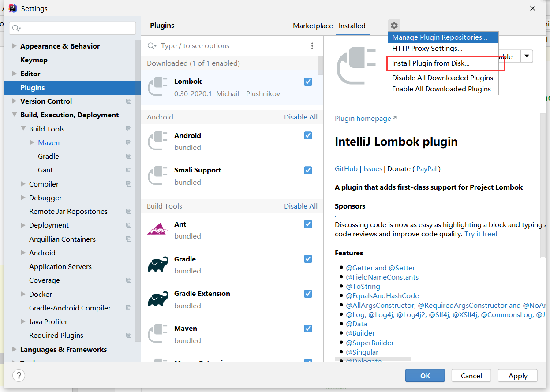Click the Apply button
The height and width of the screenshot is (392, 550).
pyautogui.click(x=518, y=376)
